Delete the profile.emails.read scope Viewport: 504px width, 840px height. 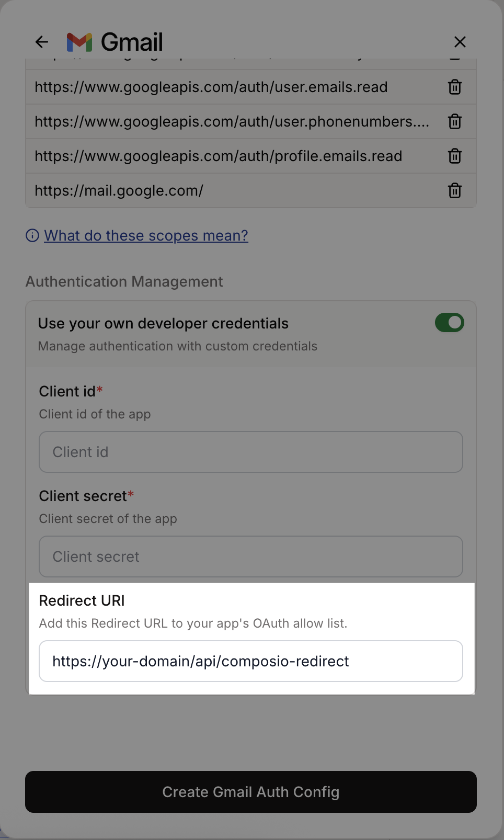(455, 156)
